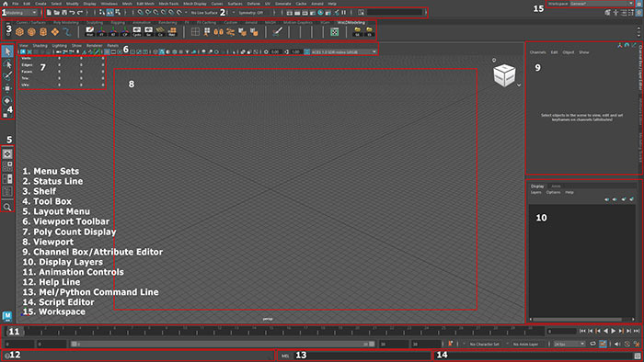Open the Shading menu in the viewport

point(40,46)
